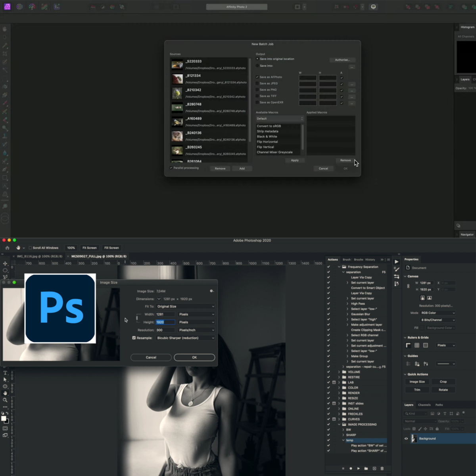Screen dimensions: 476x476
Task: Switch to the Channels tab
Action: (424, 405)
